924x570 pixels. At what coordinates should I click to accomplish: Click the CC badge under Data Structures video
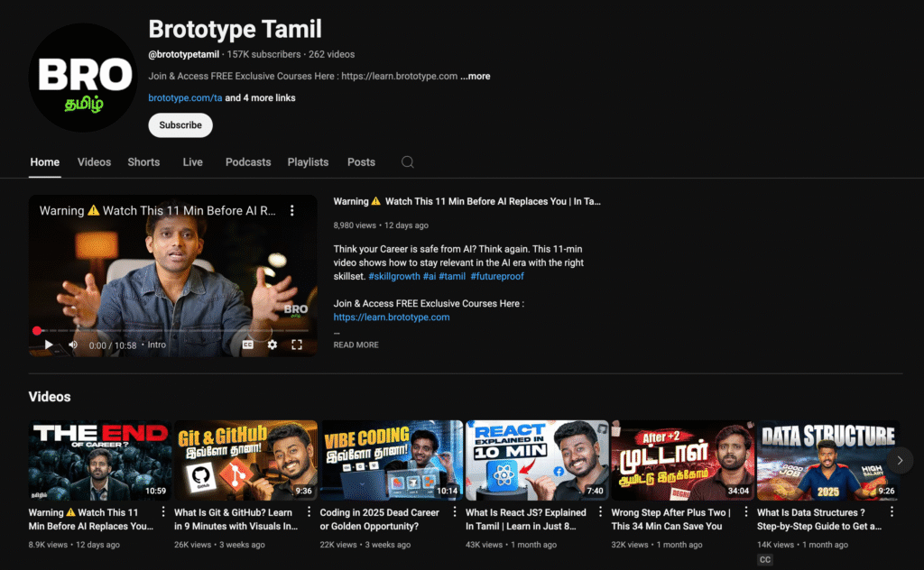pos(765,560)
